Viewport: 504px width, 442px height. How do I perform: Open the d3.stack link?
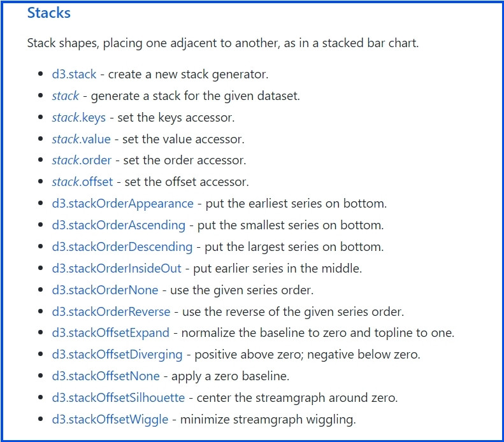[75, 75]
